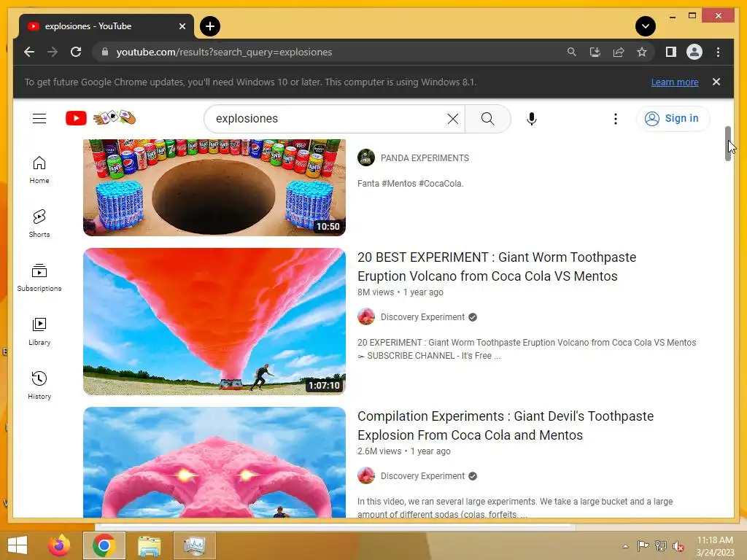Open Discovery Experiment channel under 8M views
The height and width of the screenshot is (560, 747).
[422, 317]
